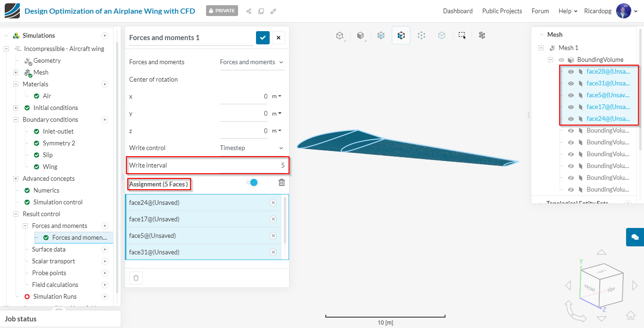Toggle visibility of the BoundingVolume parent
This screenshot has width=644, height=328.
[561, 60]
